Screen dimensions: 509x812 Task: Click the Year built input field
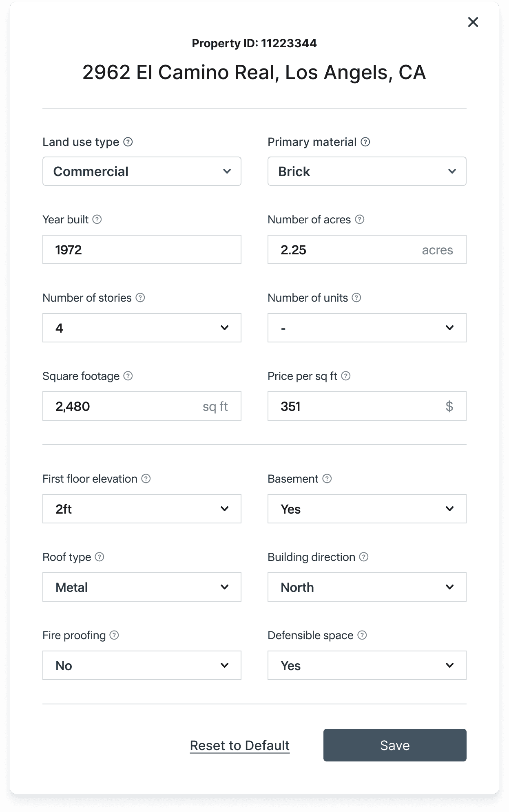(142, 249)
